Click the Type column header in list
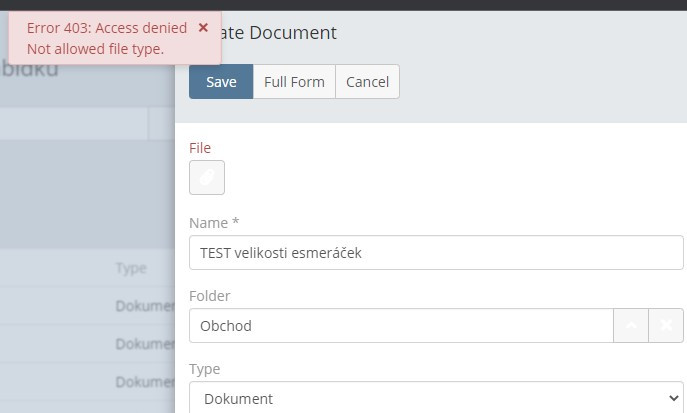687x413 pixels. point(131,268)
